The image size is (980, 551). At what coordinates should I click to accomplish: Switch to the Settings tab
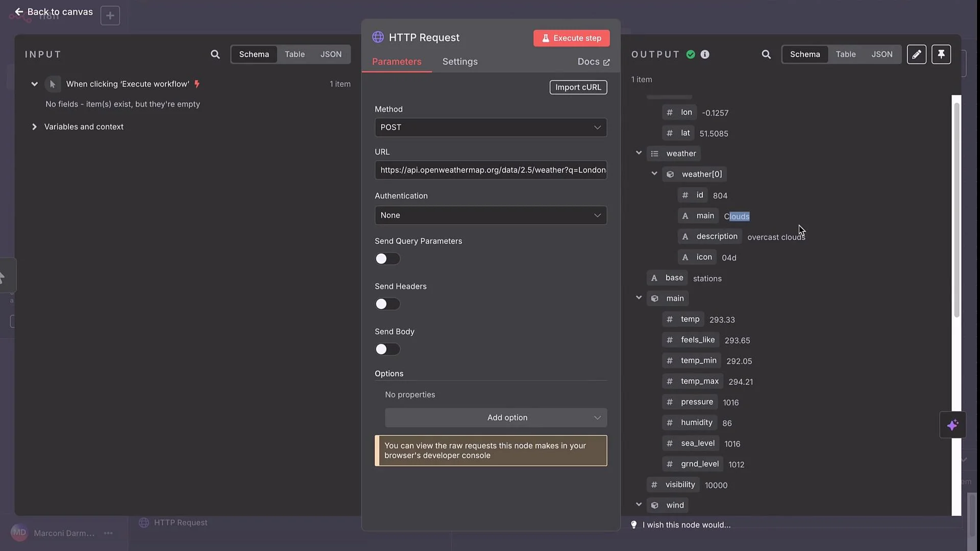point(460,61)
